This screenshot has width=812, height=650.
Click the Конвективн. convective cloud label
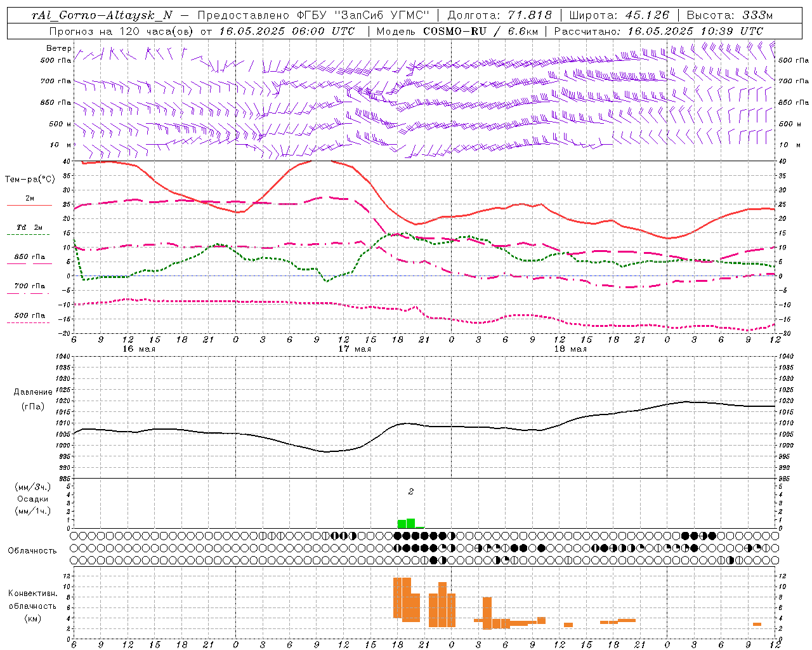pos(33,594)
